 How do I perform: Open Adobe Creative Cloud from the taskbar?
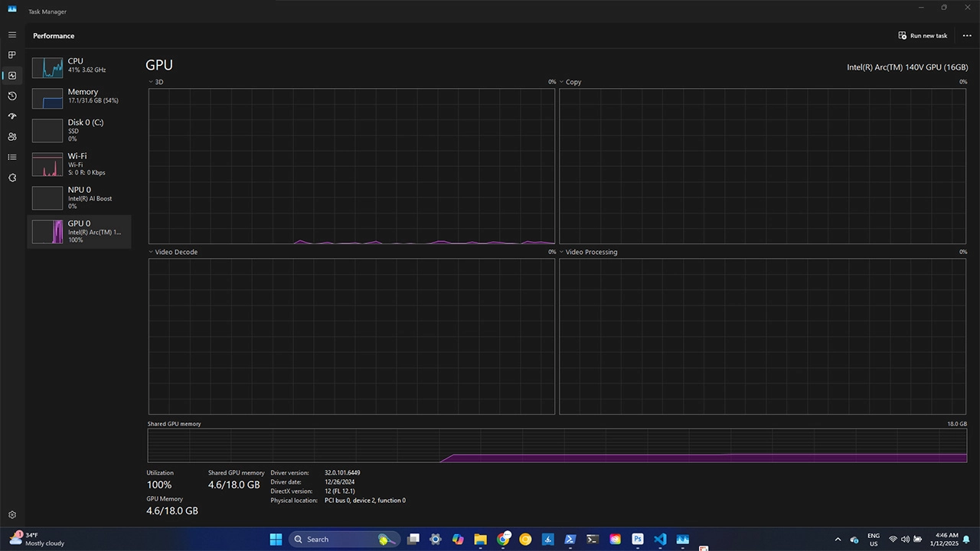[615, 540]
